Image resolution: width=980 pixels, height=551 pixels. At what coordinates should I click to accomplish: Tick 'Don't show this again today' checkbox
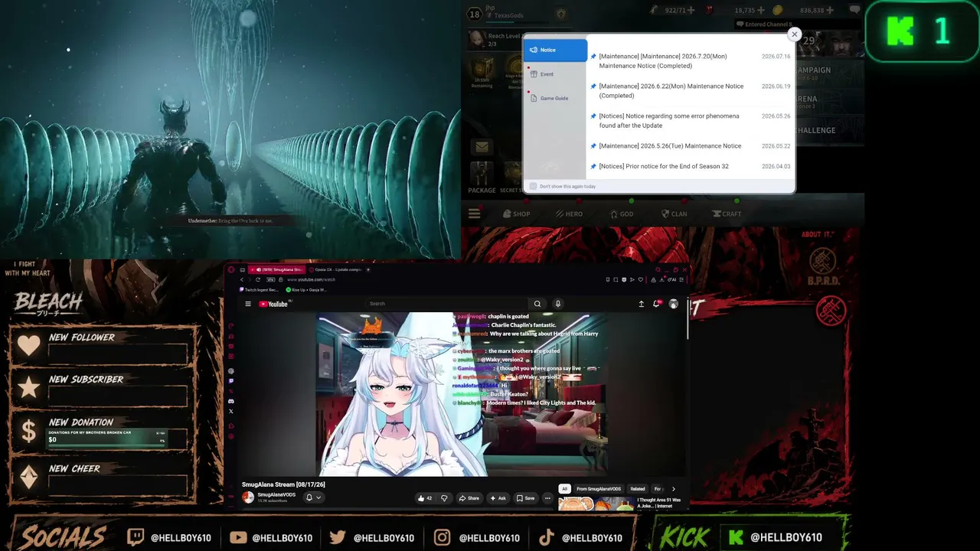pos(534,186)
